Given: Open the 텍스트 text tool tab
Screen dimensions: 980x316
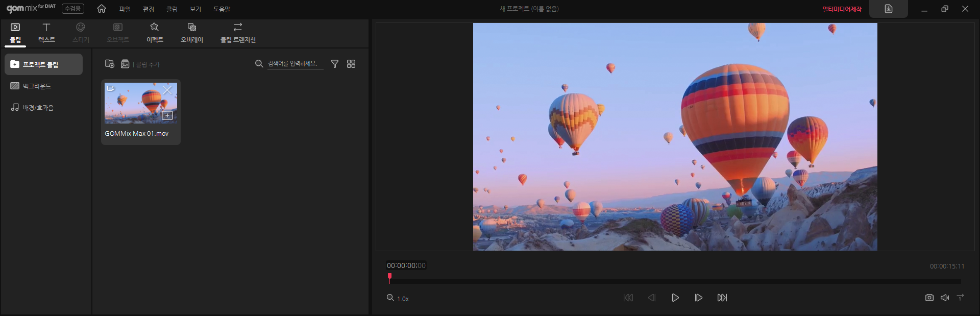Looking at the screenshot, I should [46, 33].
